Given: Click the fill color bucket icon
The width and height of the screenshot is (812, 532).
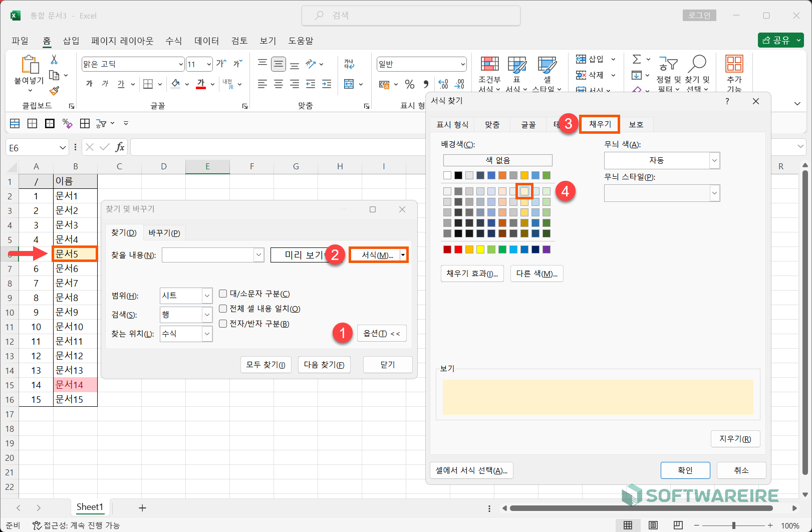Looking at the screenshot, I should click(x=175, y=84).
